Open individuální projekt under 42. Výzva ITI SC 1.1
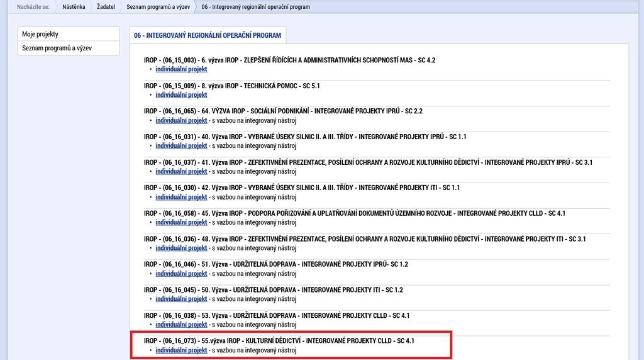The height and width of the screenshot is (360, 644). tap(181, 197)
